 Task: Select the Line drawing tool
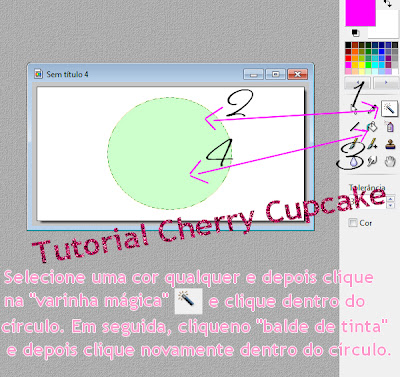tap(355, 127)
